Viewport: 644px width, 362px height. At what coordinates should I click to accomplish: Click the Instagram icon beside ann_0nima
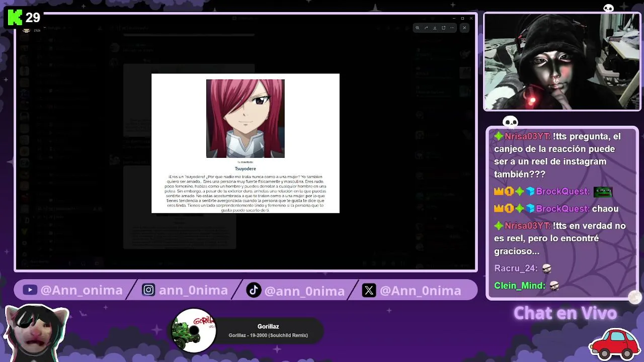148,290
